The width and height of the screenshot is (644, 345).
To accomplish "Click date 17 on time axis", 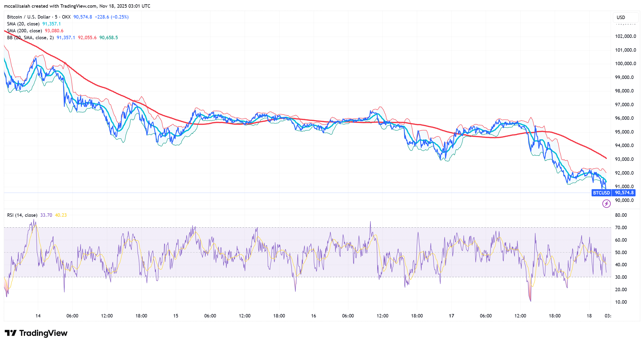I will (x=451, y=316).
